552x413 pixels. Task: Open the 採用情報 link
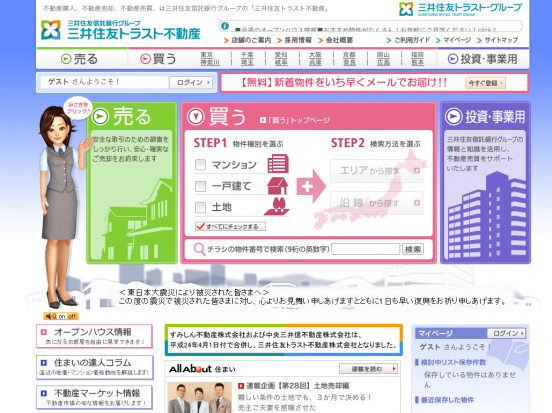[295, 40]
